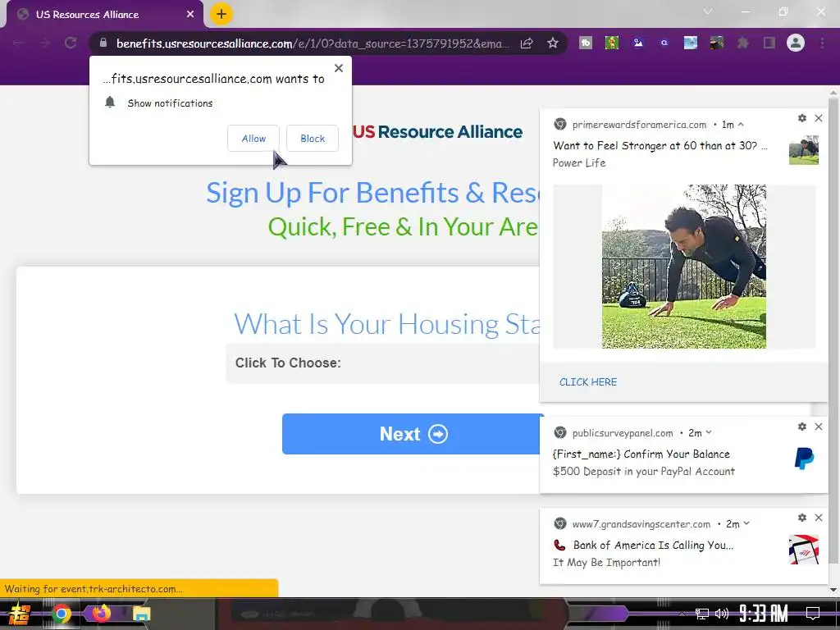840x630 pixels.
Task: Share this page icon
Action: 527,43
